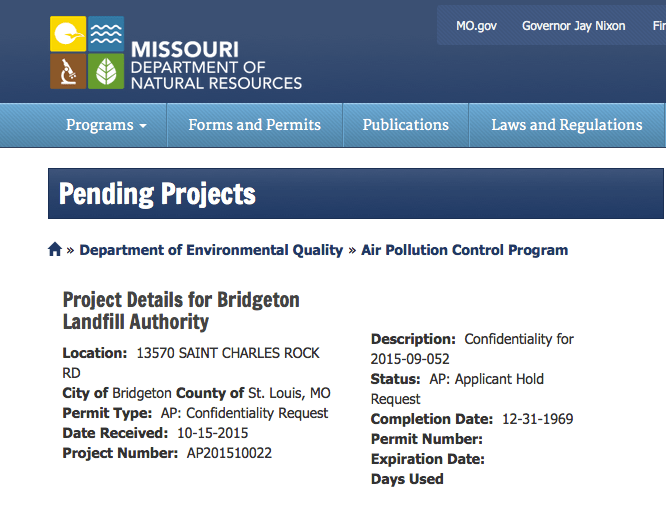This screenshot has width=666, height=515.
Task: Click the brown microscope logo tile
Action: (x=68, y=72)
